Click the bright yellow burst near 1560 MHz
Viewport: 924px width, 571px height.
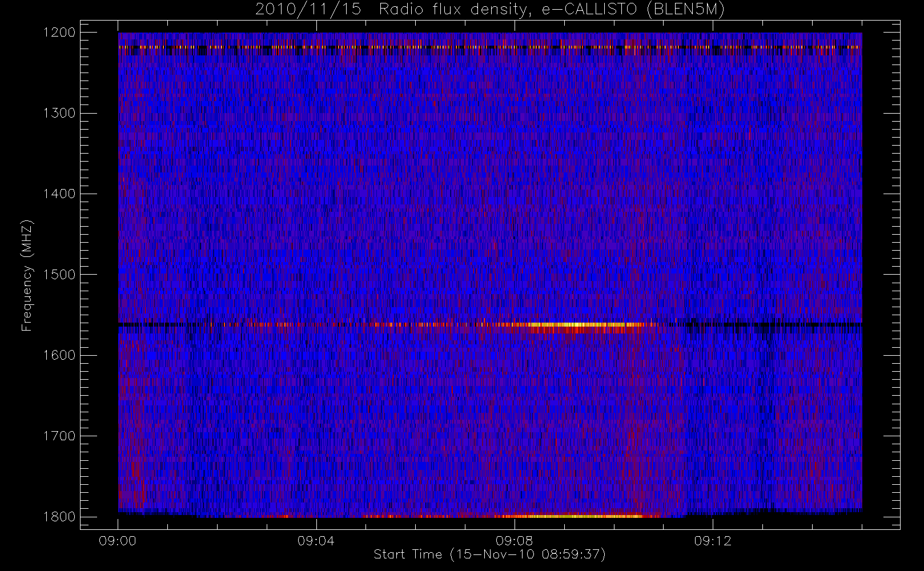(x=585, y=325)
